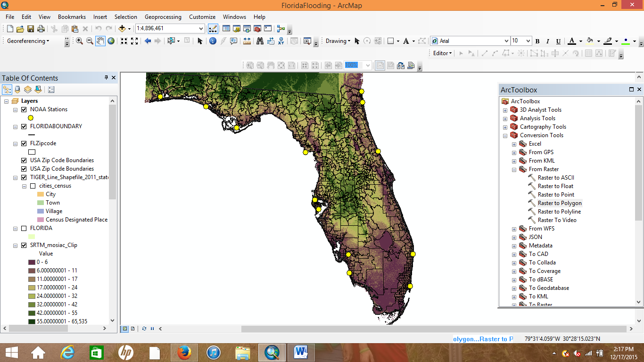Open the Georeferencing dropdown menu
The height and width of the screenshot is (362, 644).
(x=28, y=41)
